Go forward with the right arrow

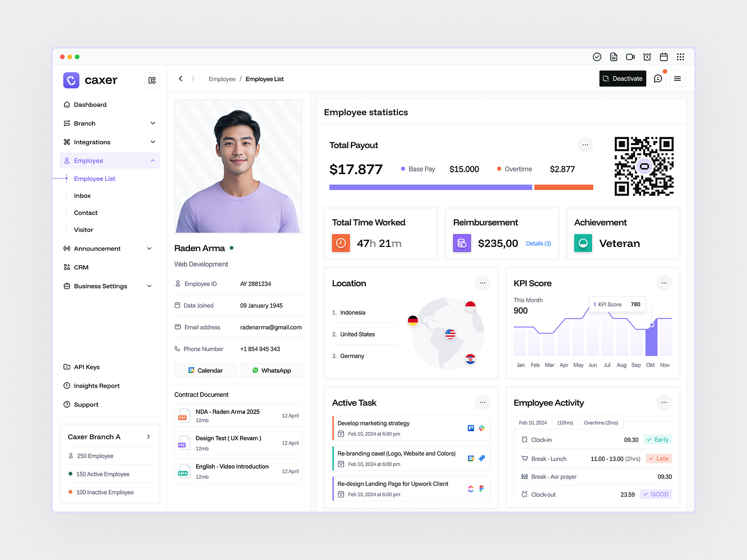(x=193, y=79)
